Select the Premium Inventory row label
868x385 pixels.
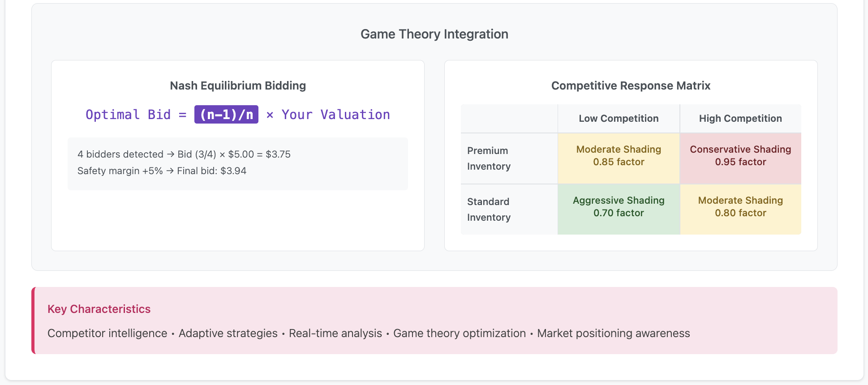[x=489, y=158]
